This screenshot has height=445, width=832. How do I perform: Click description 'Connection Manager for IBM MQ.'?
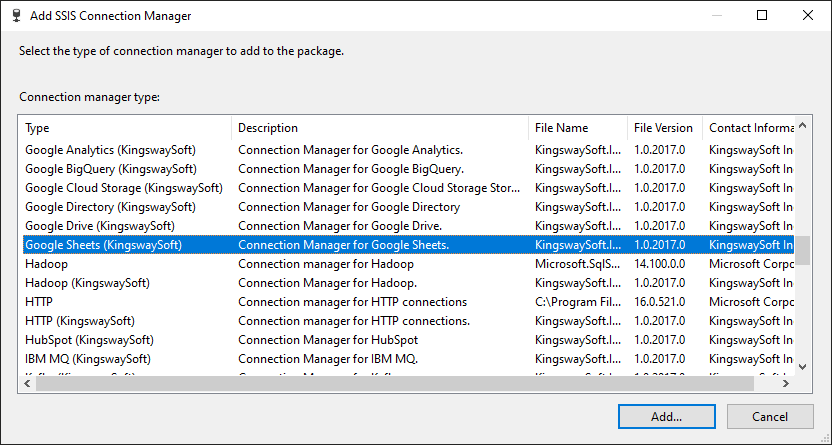coord(328,359)
